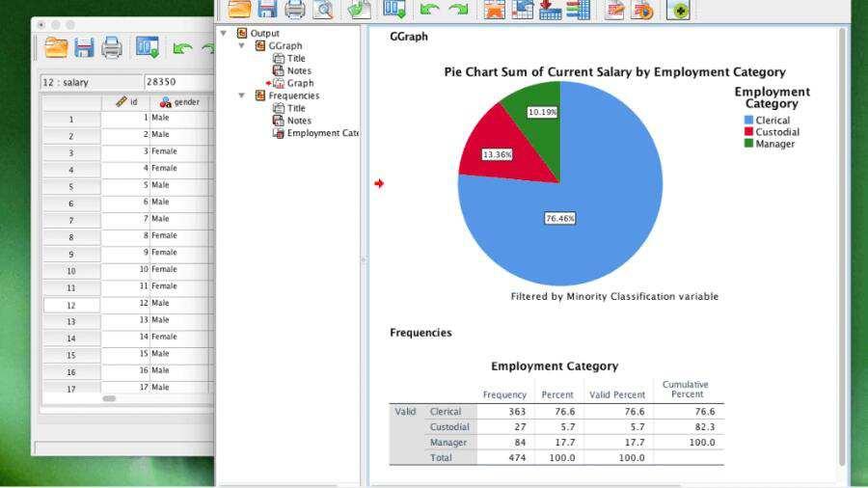Click the green plus Designate Window icon
Image resolution: width=868 pixels, height=488 pixels.
tap(678, 10)
